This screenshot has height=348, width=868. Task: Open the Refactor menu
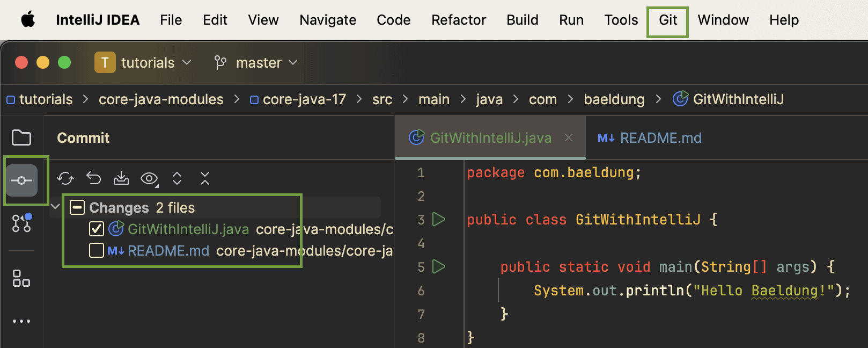(459, 20)
